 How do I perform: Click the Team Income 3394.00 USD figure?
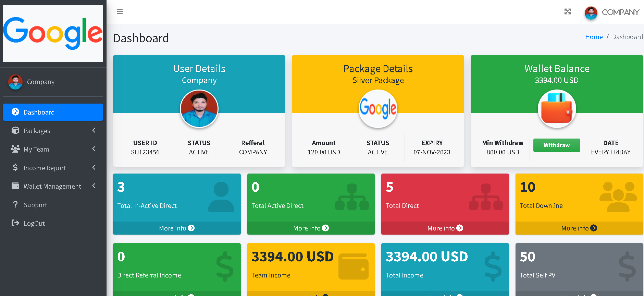coord(293,257)
